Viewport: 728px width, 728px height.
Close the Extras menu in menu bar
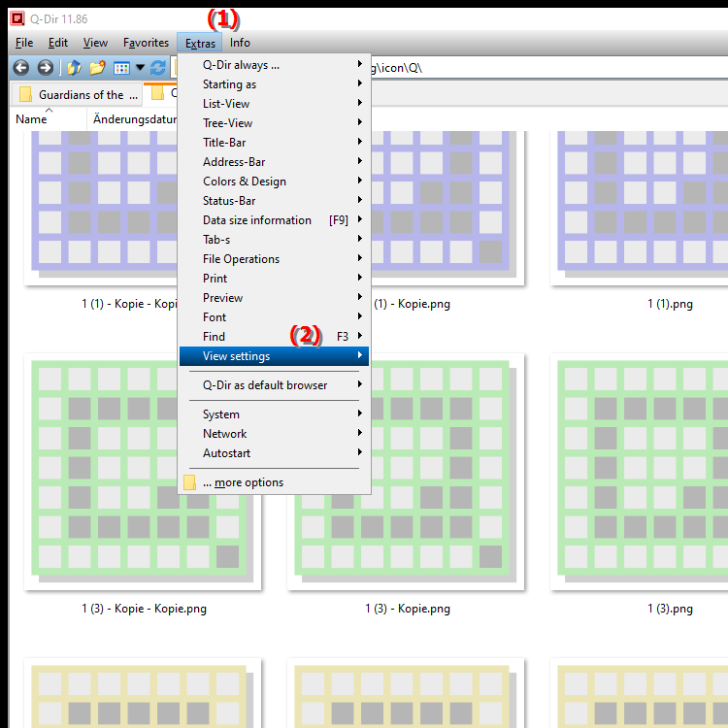click(200, 43)
